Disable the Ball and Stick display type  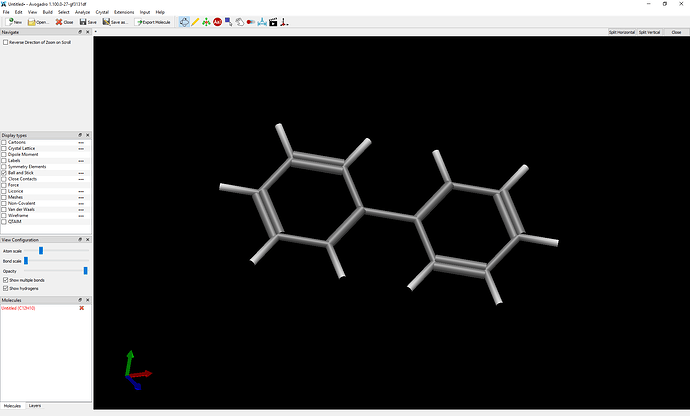pos(4,173)
